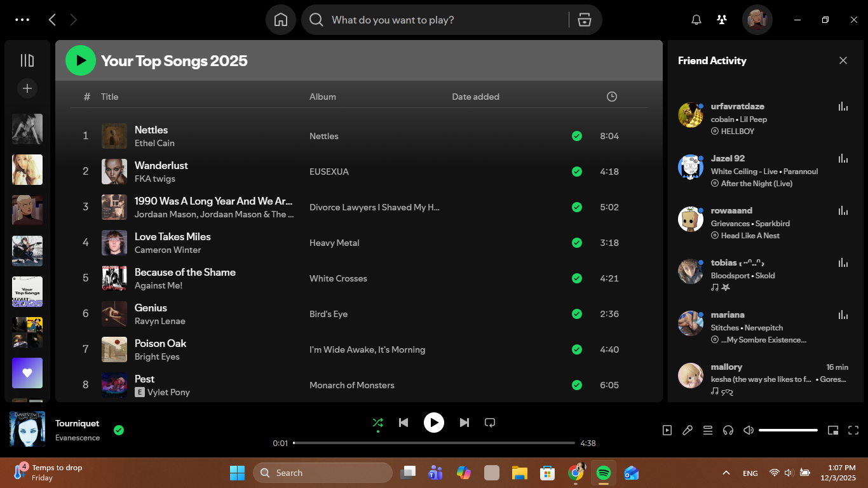The width and height of the screenshot is (868, 488).
Task: Open the three-dot app menu
Action: click(x=22, y=20)
